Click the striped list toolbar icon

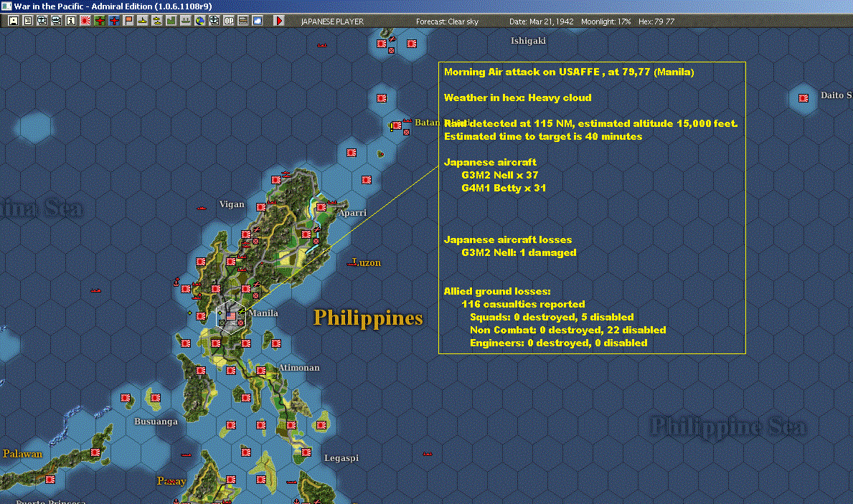coord(243,21)
